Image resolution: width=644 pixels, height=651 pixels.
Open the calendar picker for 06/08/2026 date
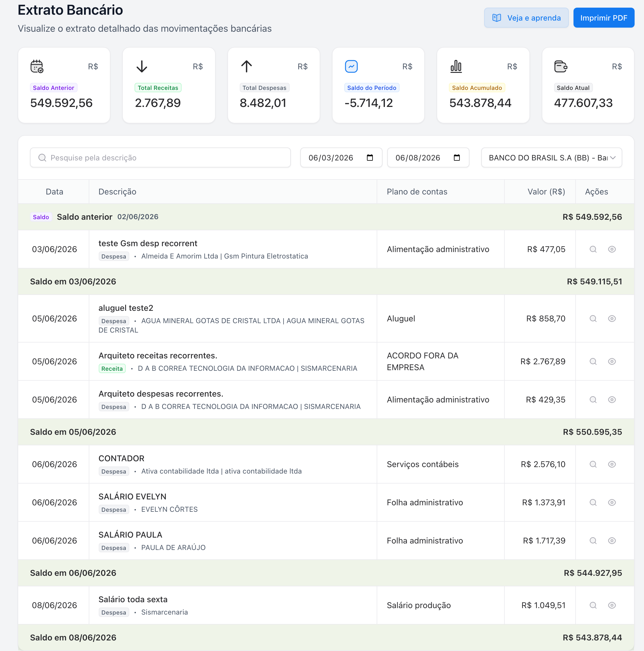click(x=457, y=157)
